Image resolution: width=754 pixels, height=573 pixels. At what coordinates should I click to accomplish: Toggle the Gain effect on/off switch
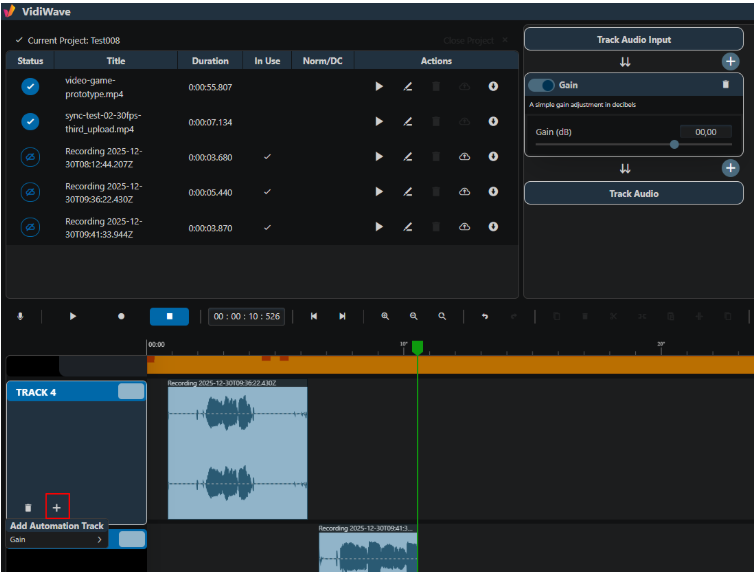[x=541, y=85]
